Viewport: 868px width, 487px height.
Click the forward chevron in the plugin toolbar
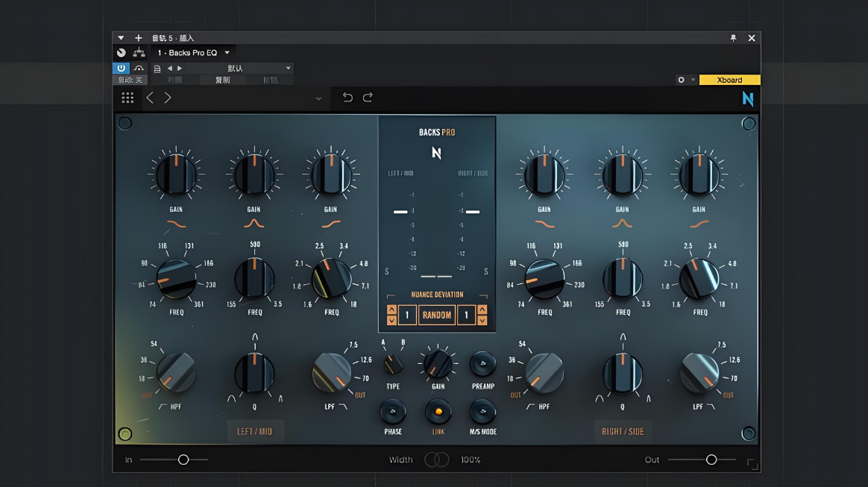point(168,98)
